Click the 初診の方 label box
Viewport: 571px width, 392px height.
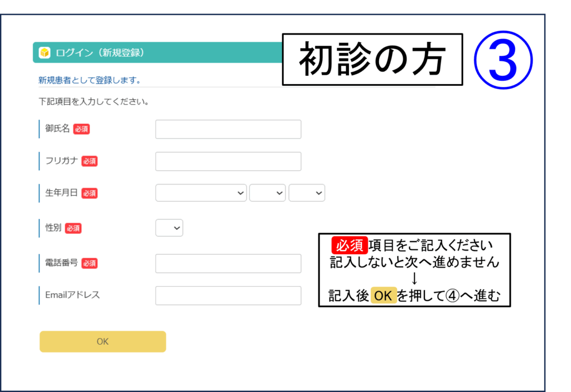[x=372, y=60]
